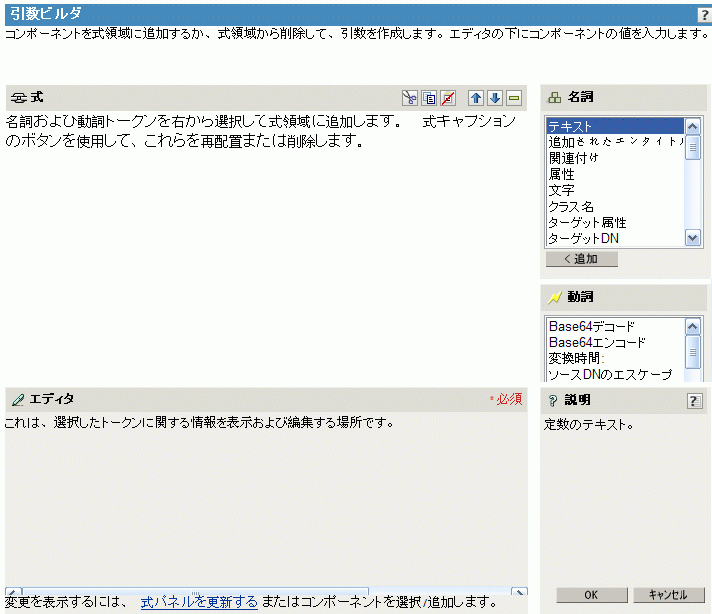Click the 動詞 list scrollbar thumb
The image size is (712, 614).
tap(692, 352)
